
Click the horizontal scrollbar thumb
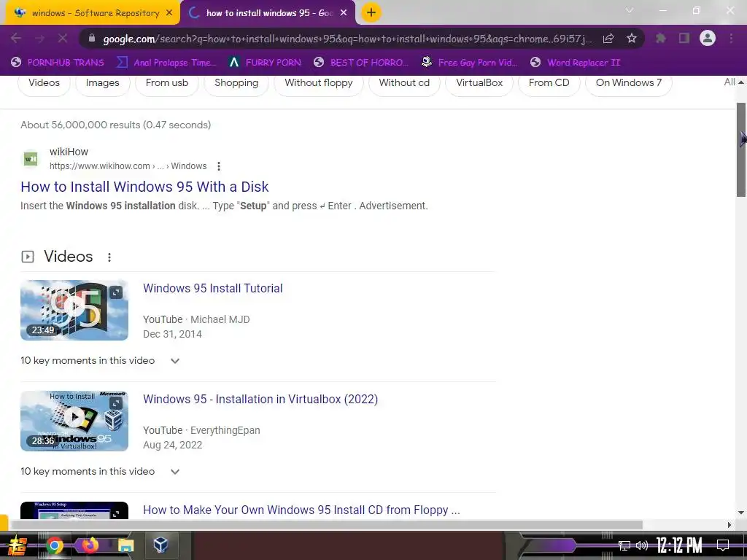tap(326, 525)
